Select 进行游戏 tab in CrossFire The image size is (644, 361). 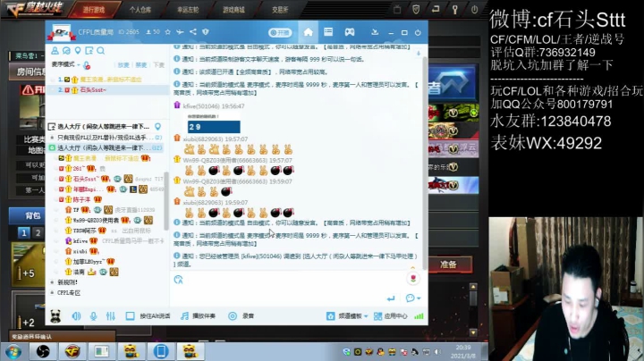point(94,10)
